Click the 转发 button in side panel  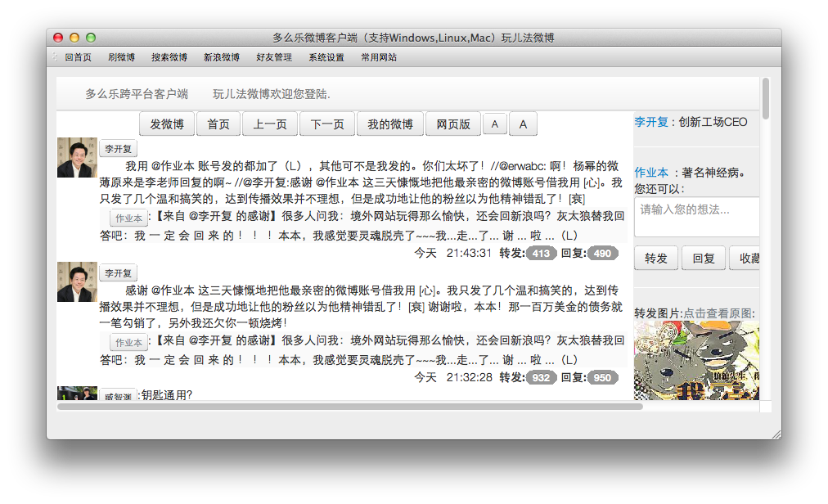(x=656, y=259)
